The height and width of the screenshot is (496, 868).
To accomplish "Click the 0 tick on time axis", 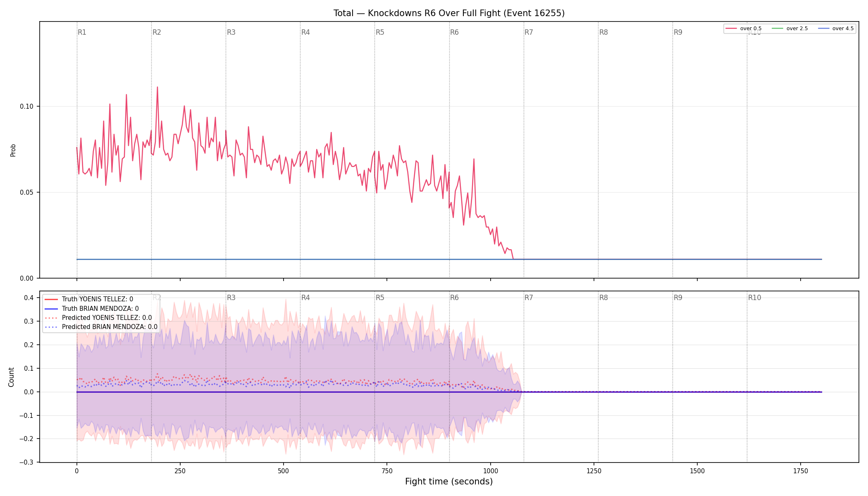I will (77, 471).
